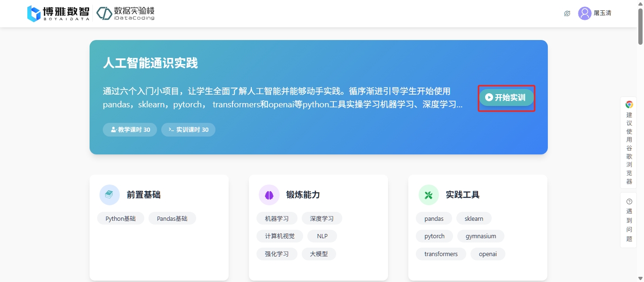This screenshot has height=282, width=644.
Task: Click the 实训课时 30 badge
Action: (188, 129)
